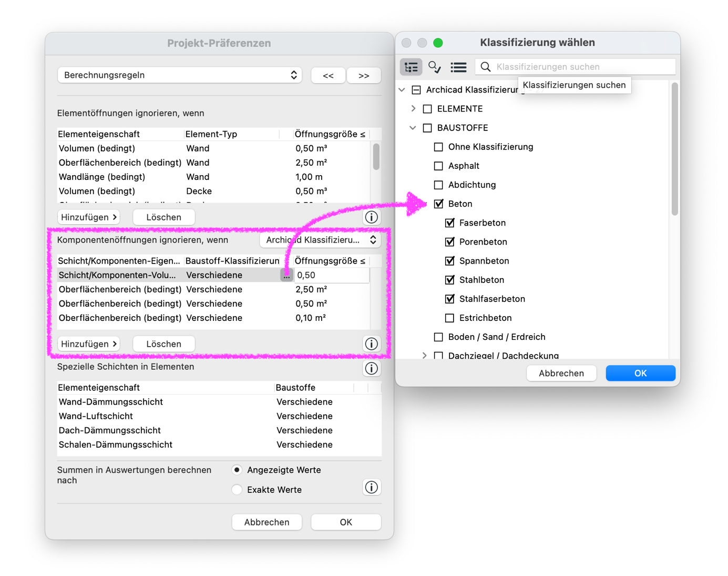Click Löschen under element openings list
Screen dimensions: 728x576
pyautogui.click(x=163, y=217)
